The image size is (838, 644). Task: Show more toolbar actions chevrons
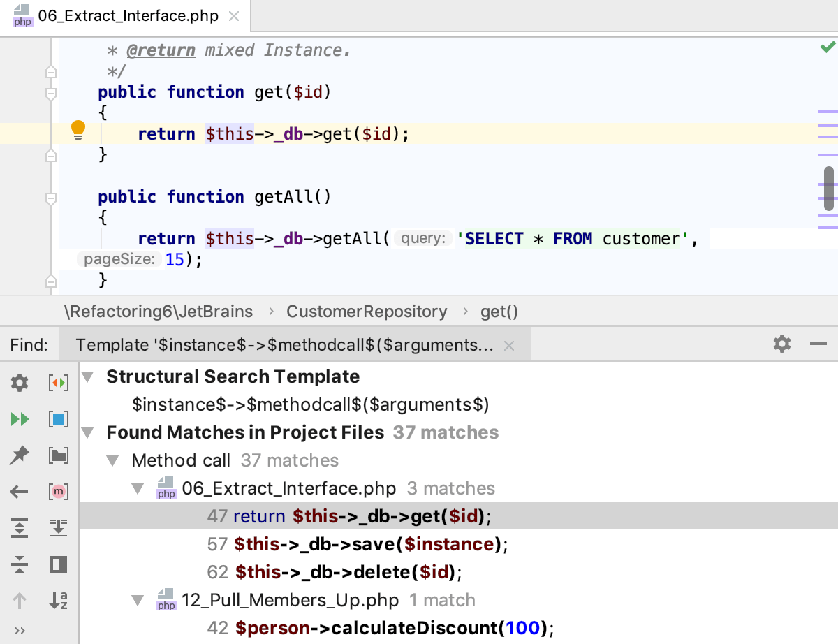20,631
